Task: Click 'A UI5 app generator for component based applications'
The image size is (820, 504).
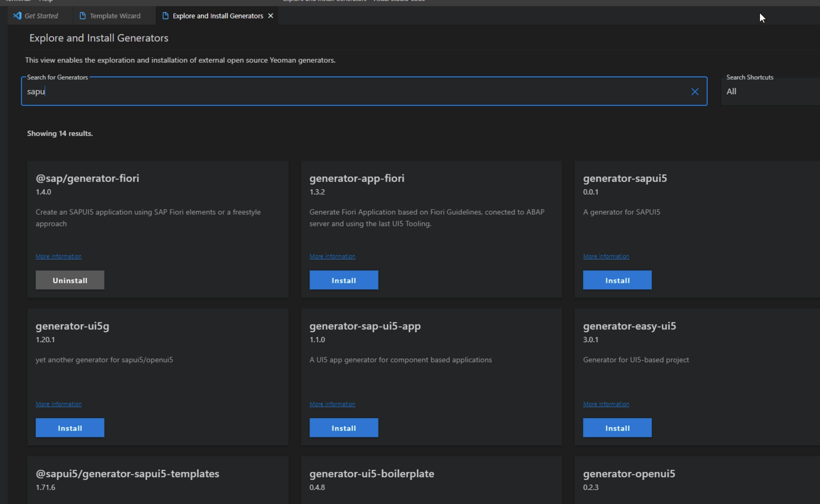Action: click(x=401, y=360)
